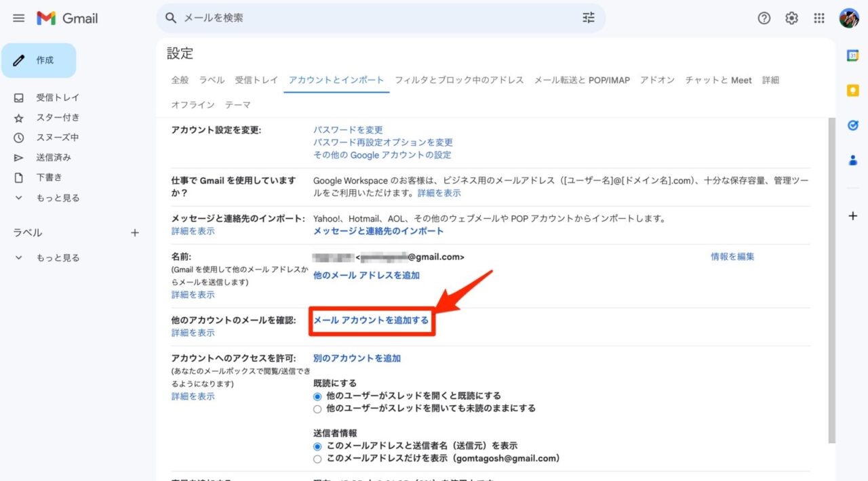Click 情報を編集 link
The image size is (868, 481).
[732, 257]
